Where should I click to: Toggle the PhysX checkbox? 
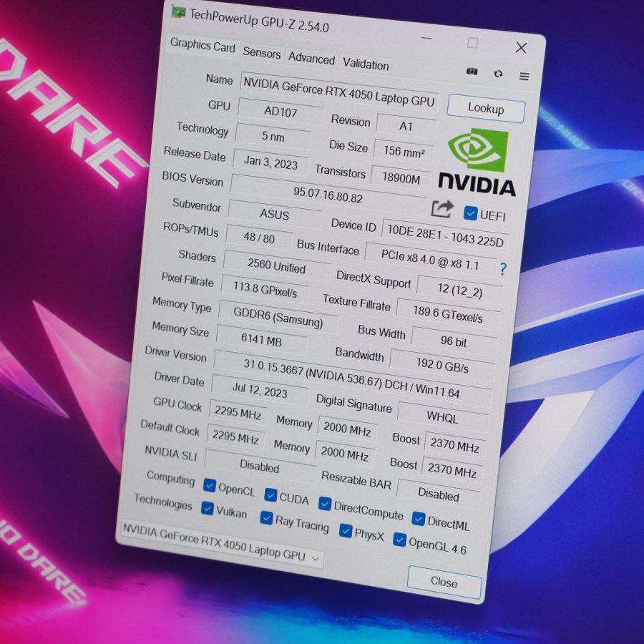coord(346,531)
